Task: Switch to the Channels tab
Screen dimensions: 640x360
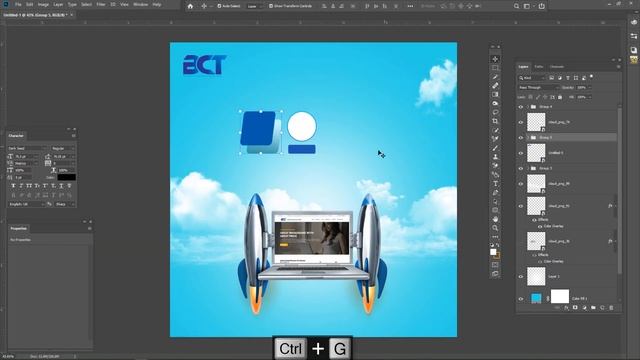Action: [x=557, y=67]
